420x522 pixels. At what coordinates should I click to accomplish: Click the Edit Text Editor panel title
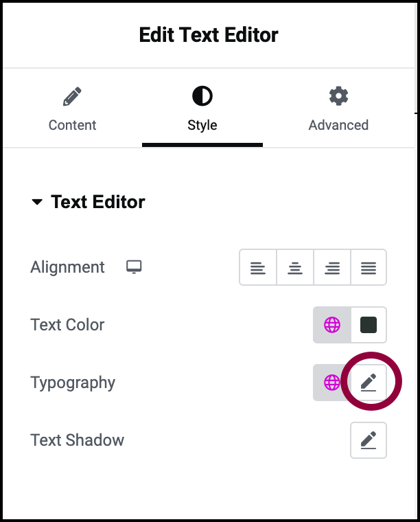[x=209, y=35]
